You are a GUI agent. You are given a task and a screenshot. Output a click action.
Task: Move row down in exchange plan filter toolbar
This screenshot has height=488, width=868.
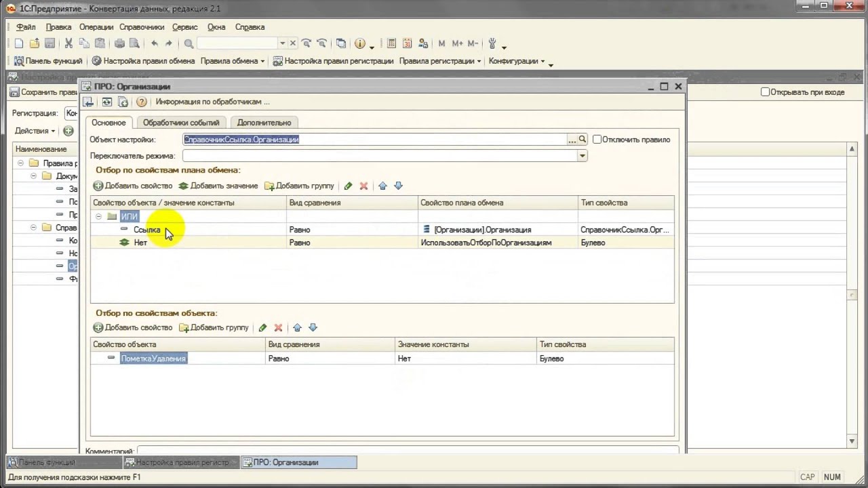(398, 186)
